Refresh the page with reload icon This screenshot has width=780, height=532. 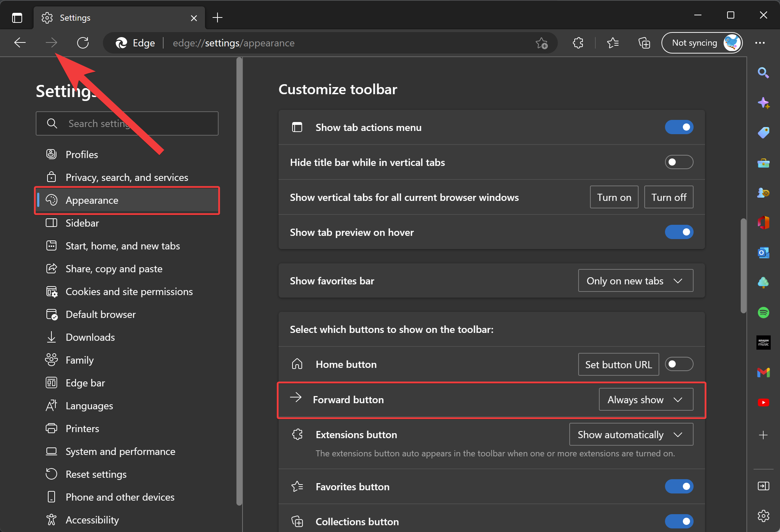[83, 43]
